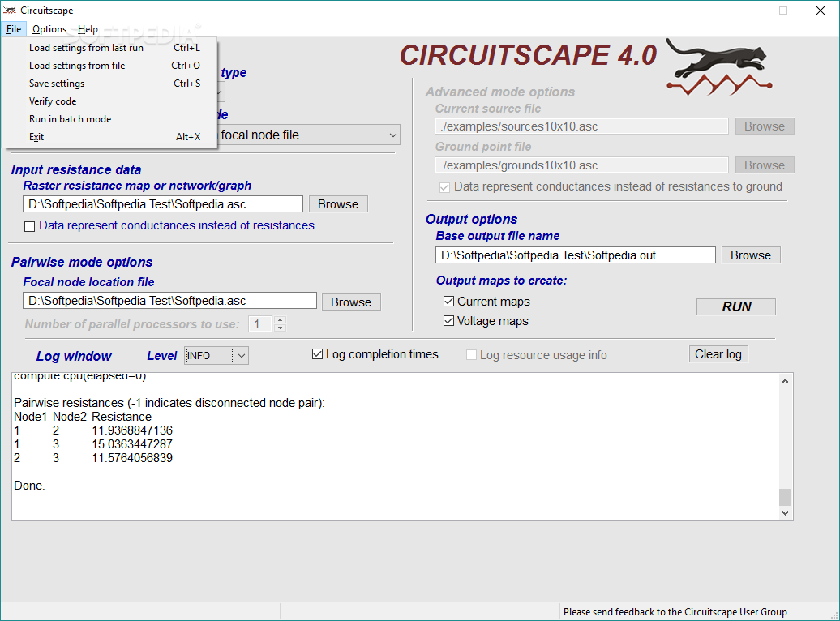Browse for current source file
This screenshot has width=840, height=621.
click(765, 126)
